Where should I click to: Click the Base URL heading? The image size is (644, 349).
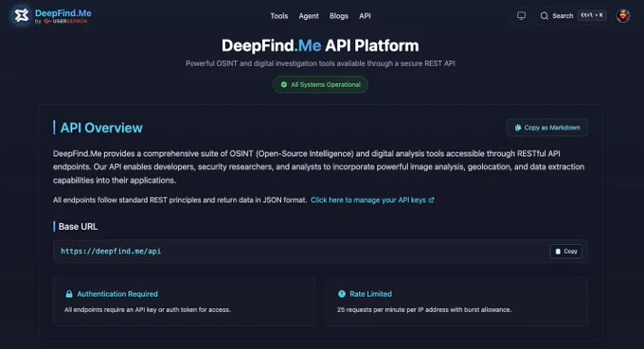78,226
